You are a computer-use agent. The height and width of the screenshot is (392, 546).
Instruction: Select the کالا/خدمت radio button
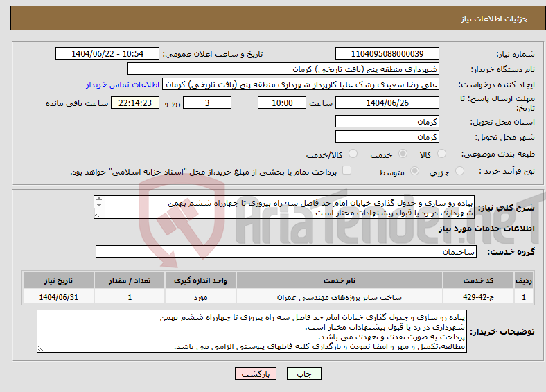(x=353, y=154)
